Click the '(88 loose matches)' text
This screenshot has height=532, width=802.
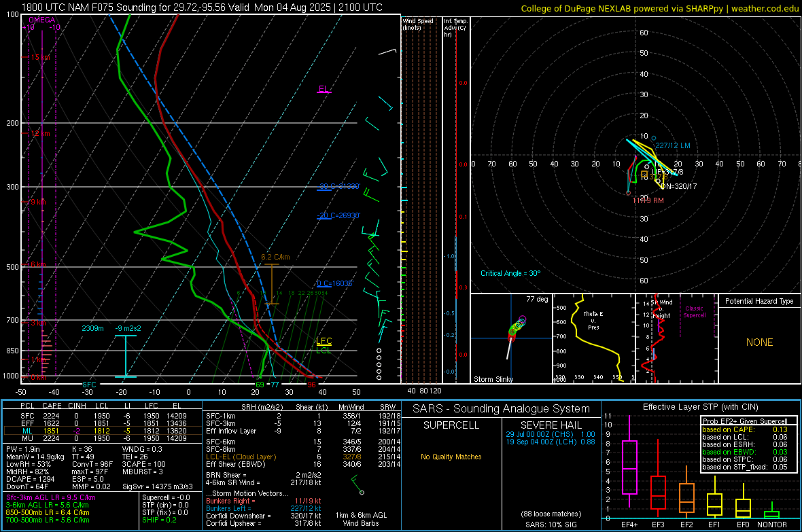point(551,514)
